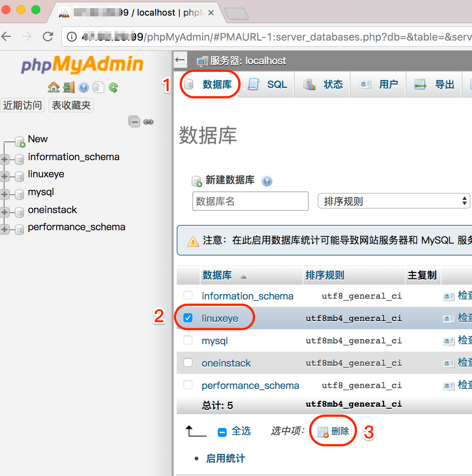
Task: Switch to the 数据库 tab
Action: [x=210, y=85]
